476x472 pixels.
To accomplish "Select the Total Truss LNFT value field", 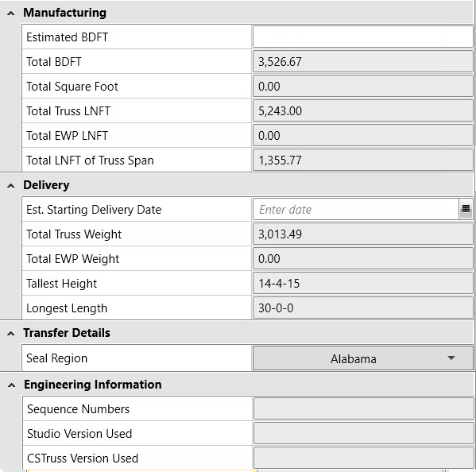I will [363, 110].
